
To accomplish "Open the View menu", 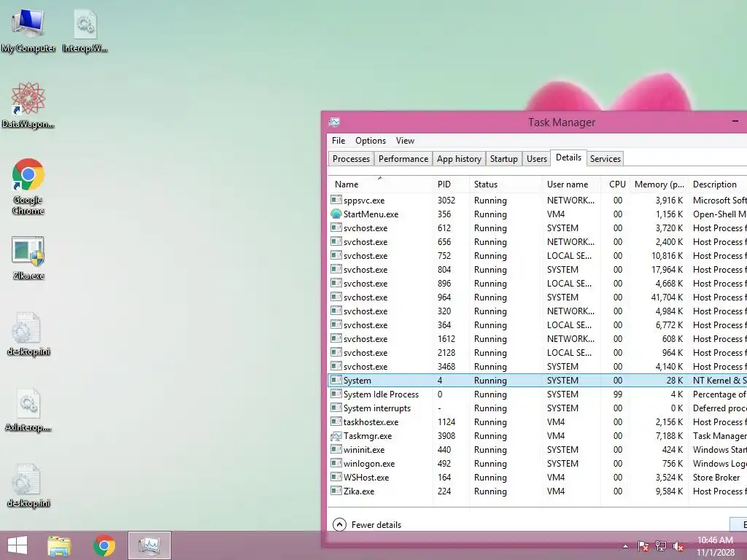I will (x=405, y=141).
